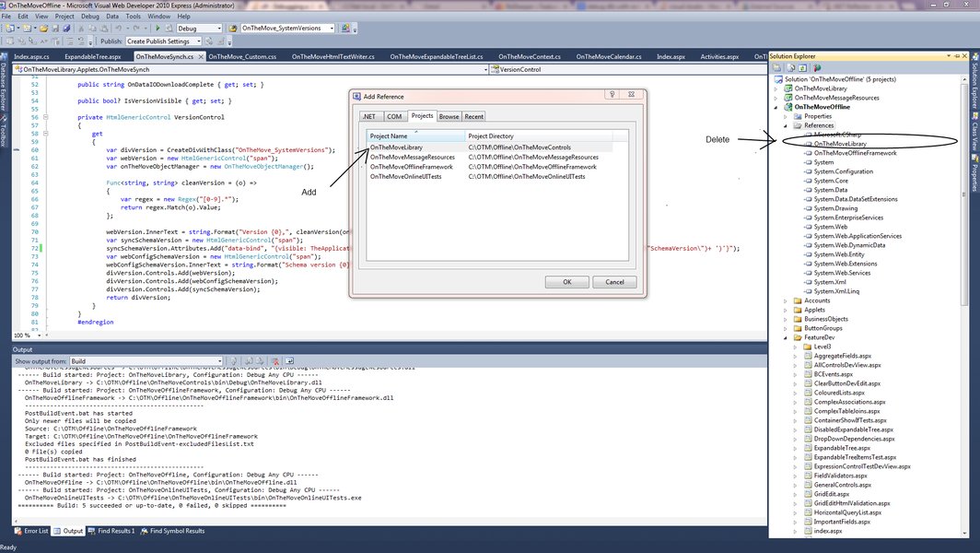Open the Show output from Build dropdown
The width and height of the screenshot is (980, 553).
219,361
